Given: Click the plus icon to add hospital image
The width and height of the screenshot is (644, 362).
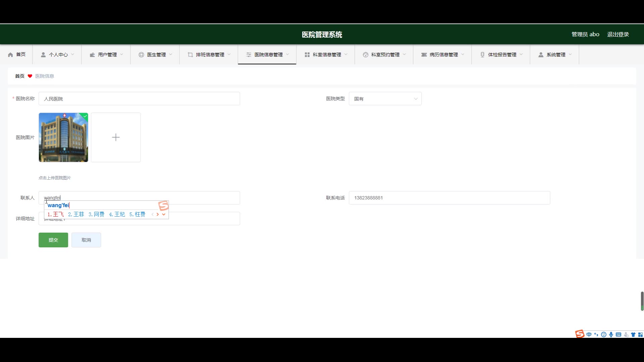Looking at the screenshot, I should [x=116, y=137].
